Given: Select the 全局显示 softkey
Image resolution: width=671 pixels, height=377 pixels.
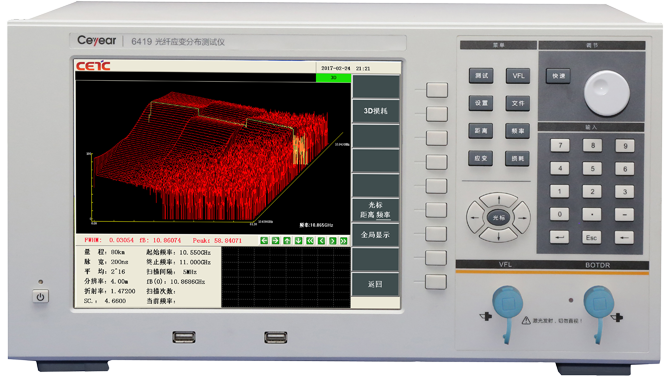Looking at the screenshot, I should [x=375, y=235].
